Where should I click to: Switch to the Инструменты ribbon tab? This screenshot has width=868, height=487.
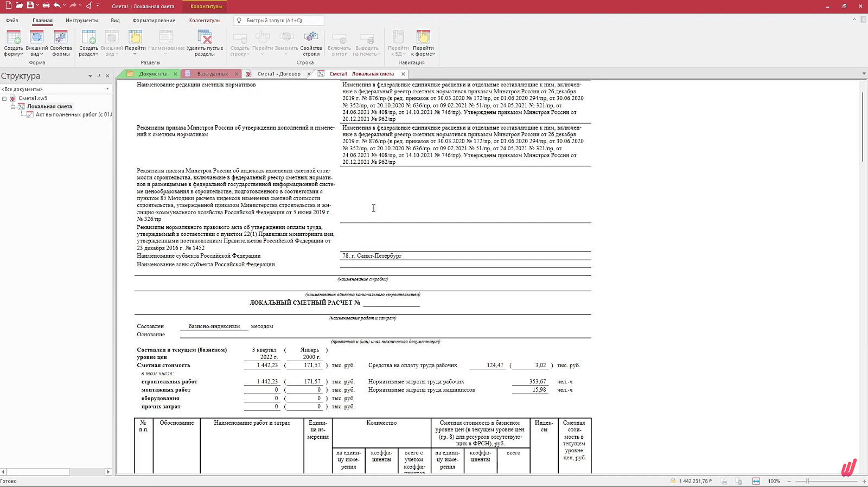coord(81,21)
